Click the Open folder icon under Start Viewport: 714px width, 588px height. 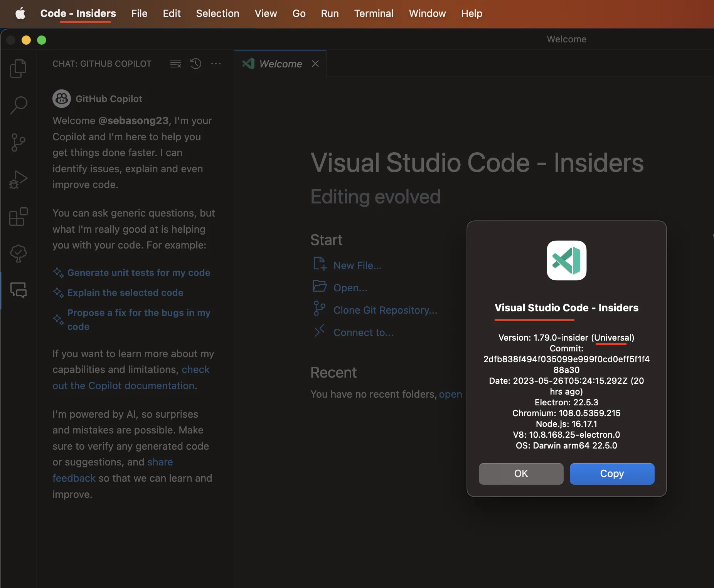(x=320, y=286)
